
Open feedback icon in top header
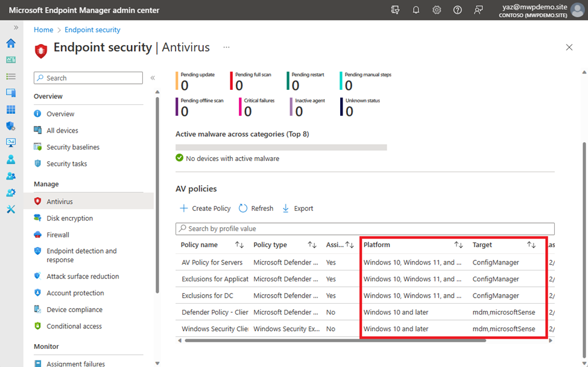pyautogui.click(x=478, y=10)
